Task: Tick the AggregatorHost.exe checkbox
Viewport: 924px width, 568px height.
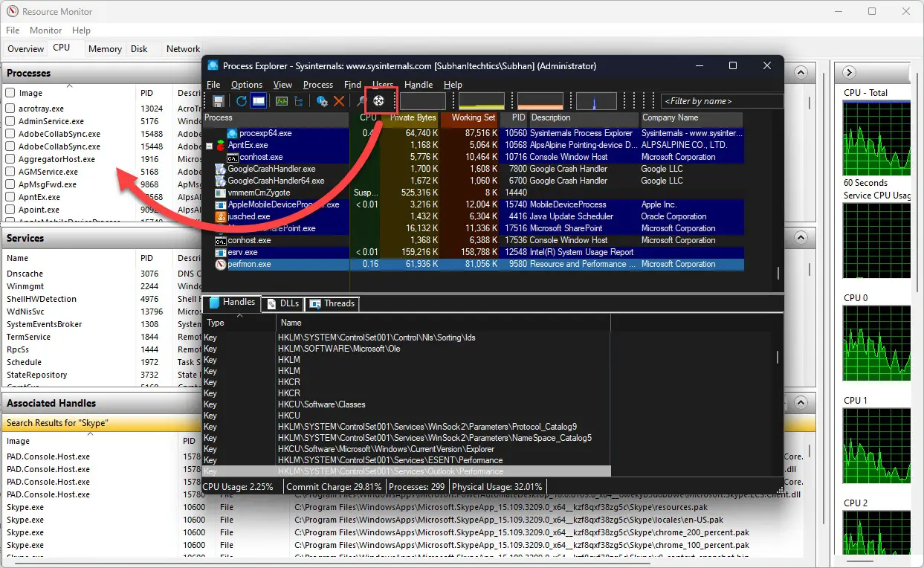Action: pyautogui.click(x=10, y=159)
